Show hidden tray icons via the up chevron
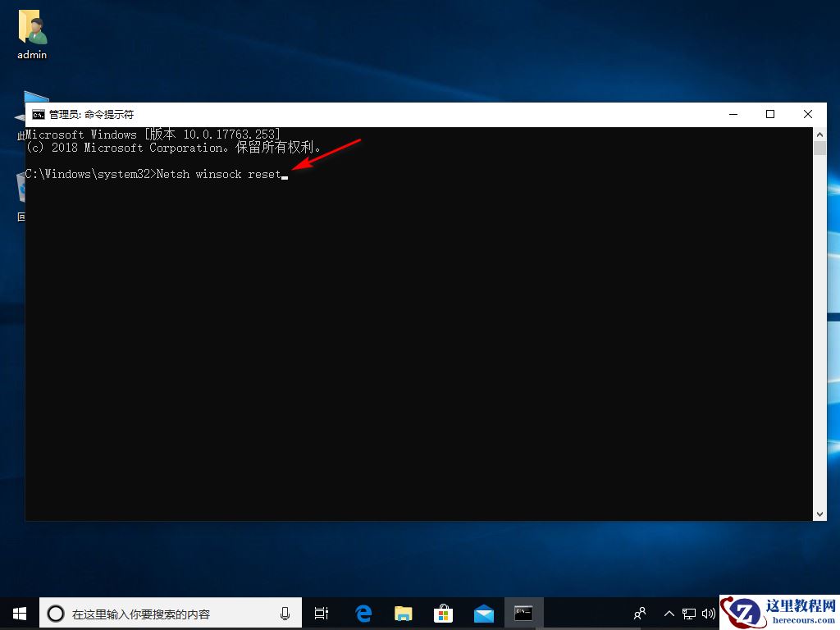Image resolution: width=840 pixels, height=630 pixels. 669,613
